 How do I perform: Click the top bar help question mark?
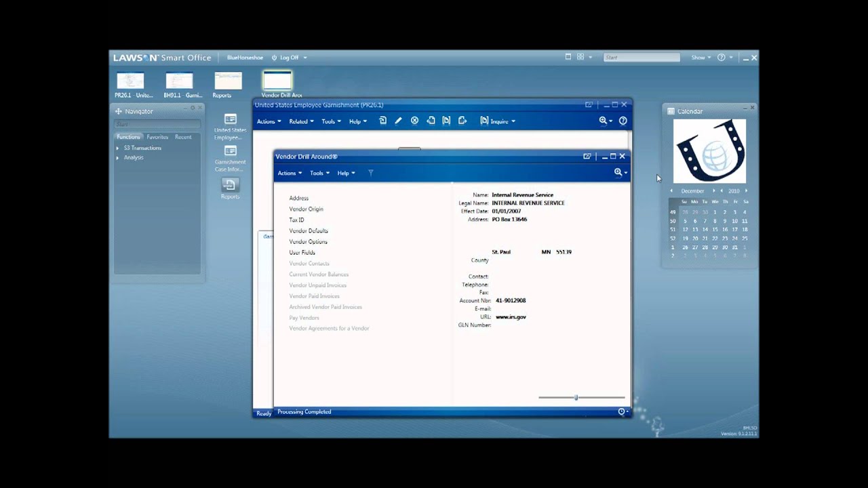721,58
